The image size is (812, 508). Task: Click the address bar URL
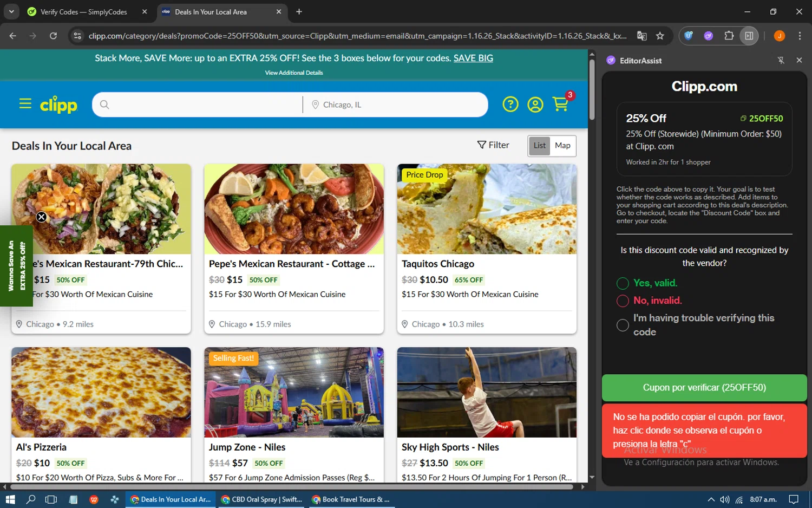(x=357, y=36)
